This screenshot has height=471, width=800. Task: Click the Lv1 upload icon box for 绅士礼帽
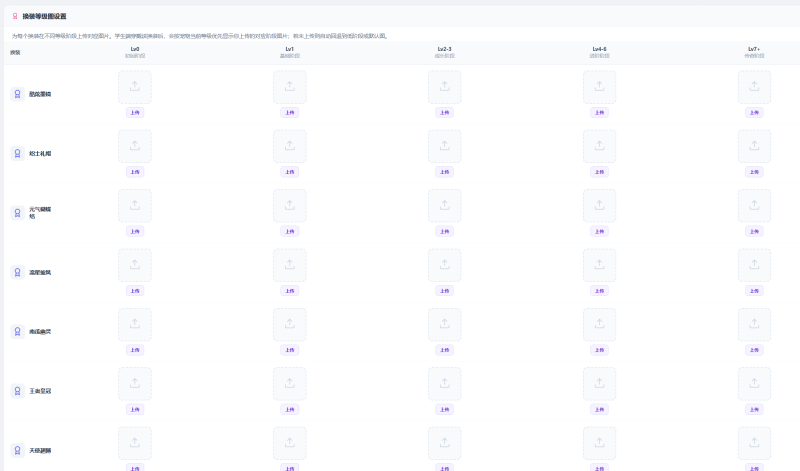click(x=289, y=146)
